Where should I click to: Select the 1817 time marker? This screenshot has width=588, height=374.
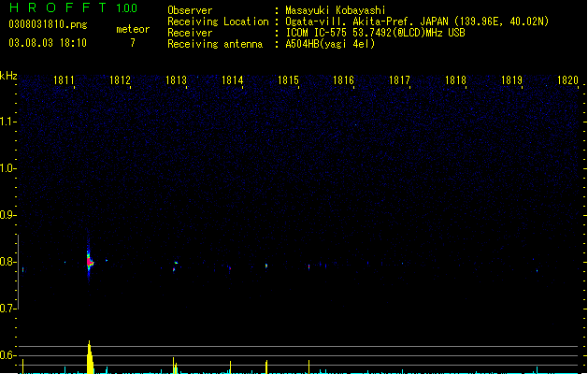[x=399, y=80]
